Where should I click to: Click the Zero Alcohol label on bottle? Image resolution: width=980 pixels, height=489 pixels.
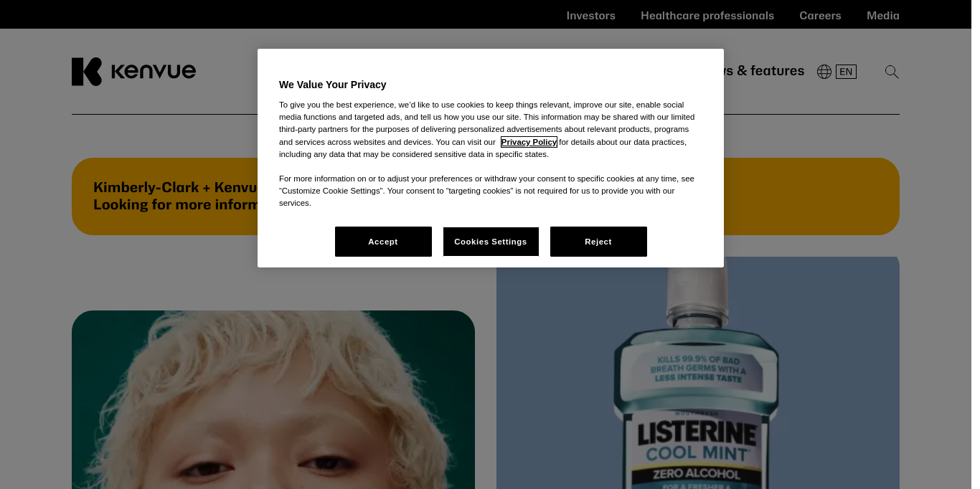click(697, 475)
